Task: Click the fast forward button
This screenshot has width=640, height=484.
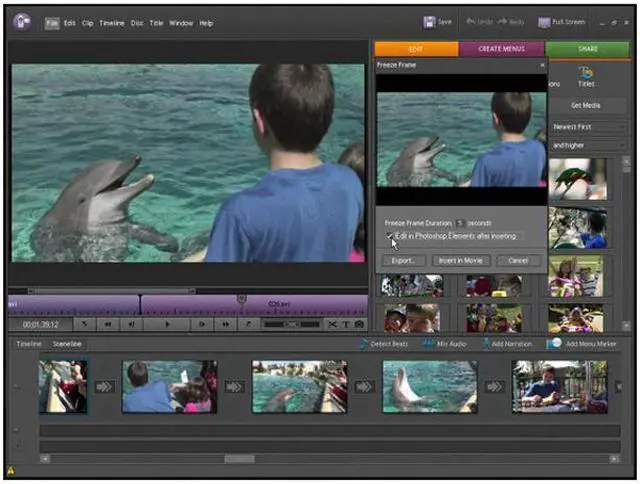Action: [x=225, y=324]
